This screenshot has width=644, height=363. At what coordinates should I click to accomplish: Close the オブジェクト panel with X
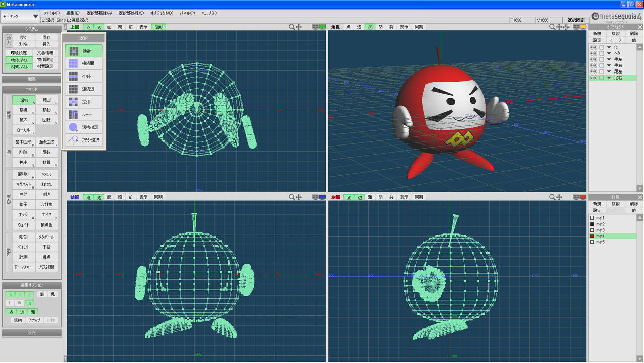click(x=640, y=27)
